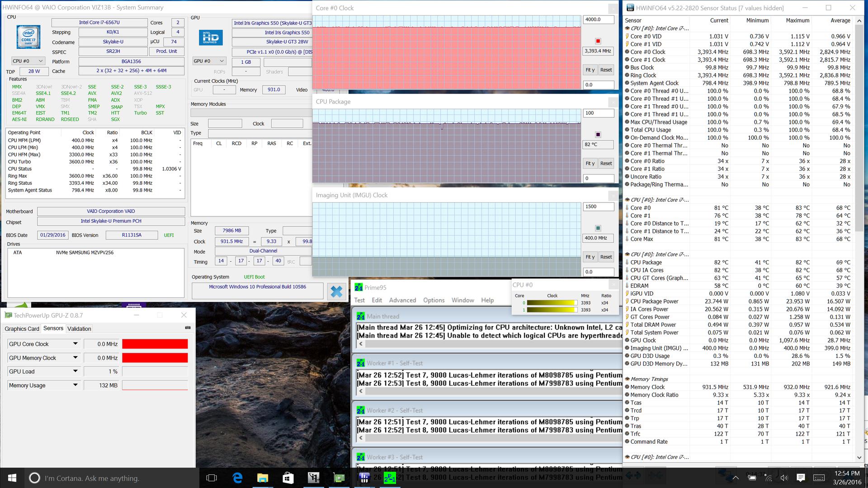Take a GPU-Z screenshot with the camera icon
Screen dimensions: 868x488
[x=188, y=328]
